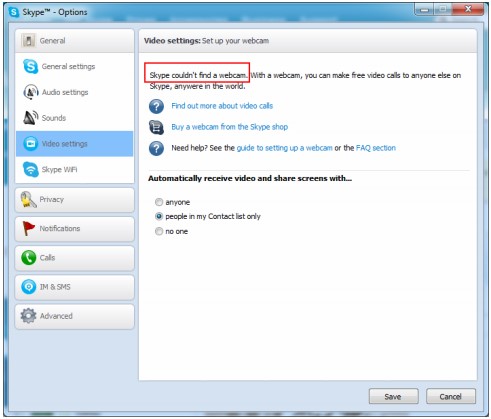
Task: Go to Audio settings
Action: (x=75, y=92)
